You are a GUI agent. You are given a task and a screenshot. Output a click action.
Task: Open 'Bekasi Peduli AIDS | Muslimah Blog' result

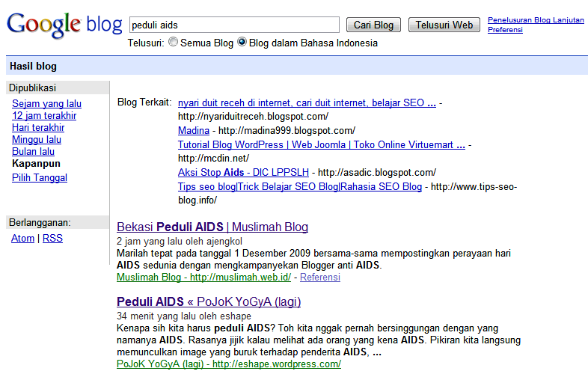click(x=212, y=227)
